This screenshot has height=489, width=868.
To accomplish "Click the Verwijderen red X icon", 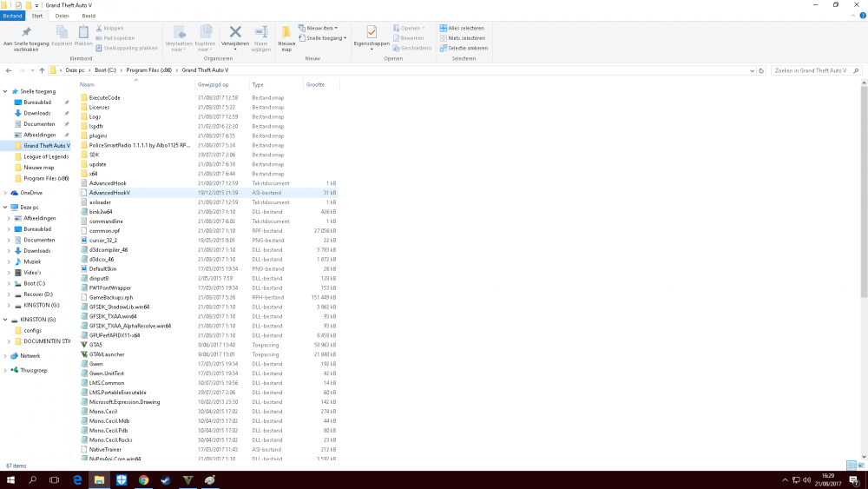I will tap(235, 32).
